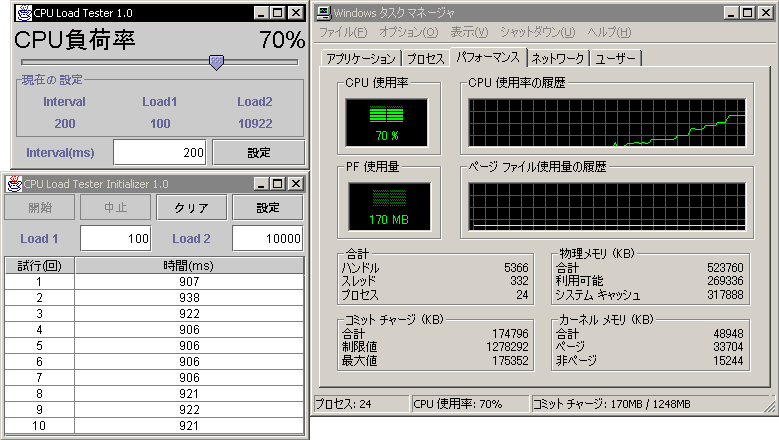The height and width of the screenshot is (440, 779).
Task: Click the status bar CPU 使用率: 70% entry
Action: [469, 404]
